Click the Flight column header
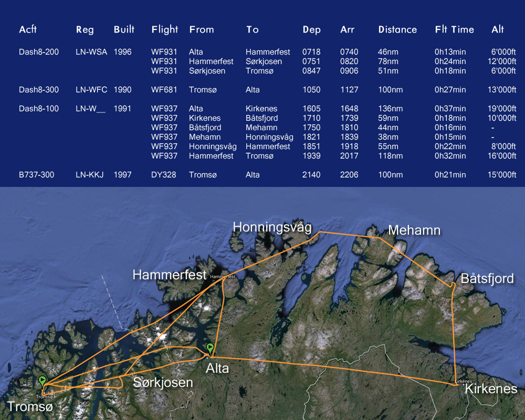525x420 pixels. (x=165, y=29)
